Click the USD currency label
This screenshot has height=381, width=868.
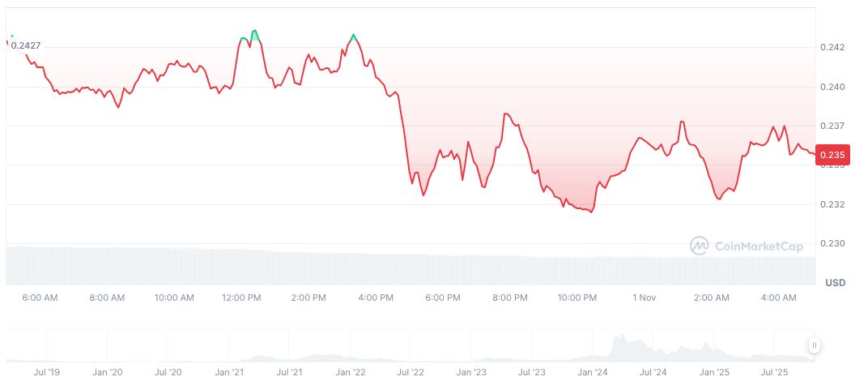835,283
